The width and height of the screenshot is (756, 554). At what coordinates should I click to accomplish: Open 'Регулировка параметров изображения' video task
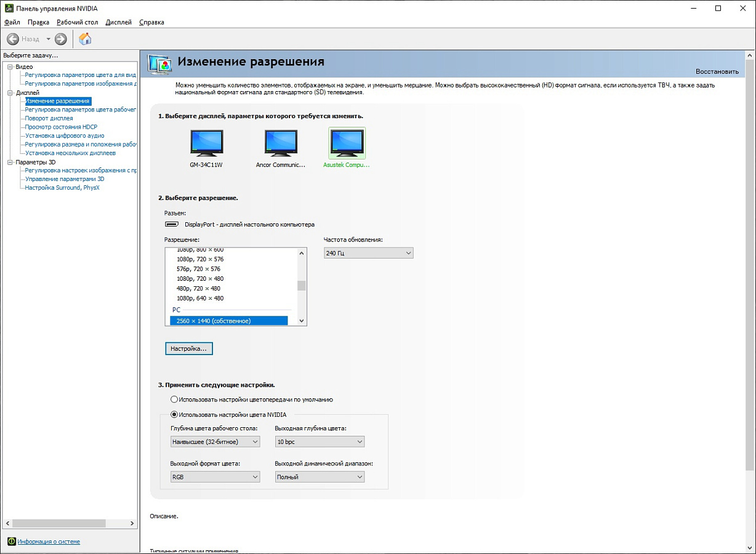point(81,84)
